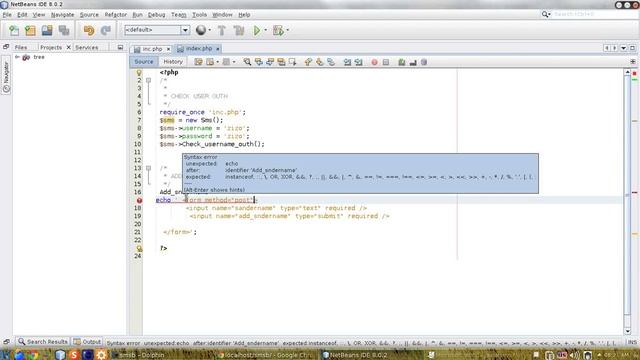Open the Source menu in menu bar

(89, 15)
